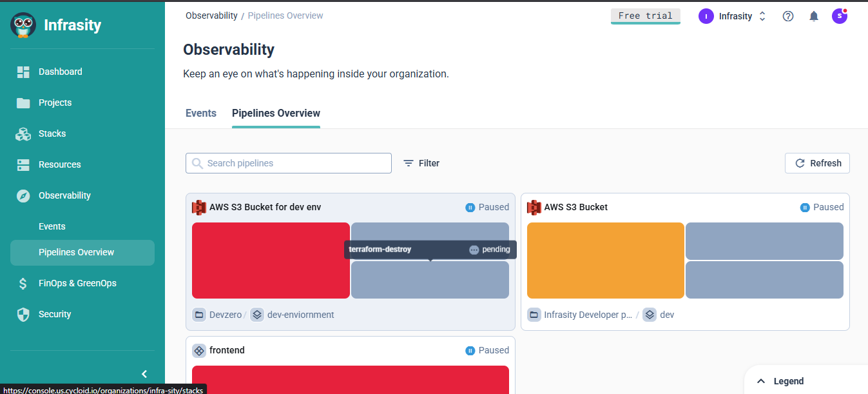Open the Infrasity organization switcher
Viewport: 868px width, 394px height.
tap(733, 16)
